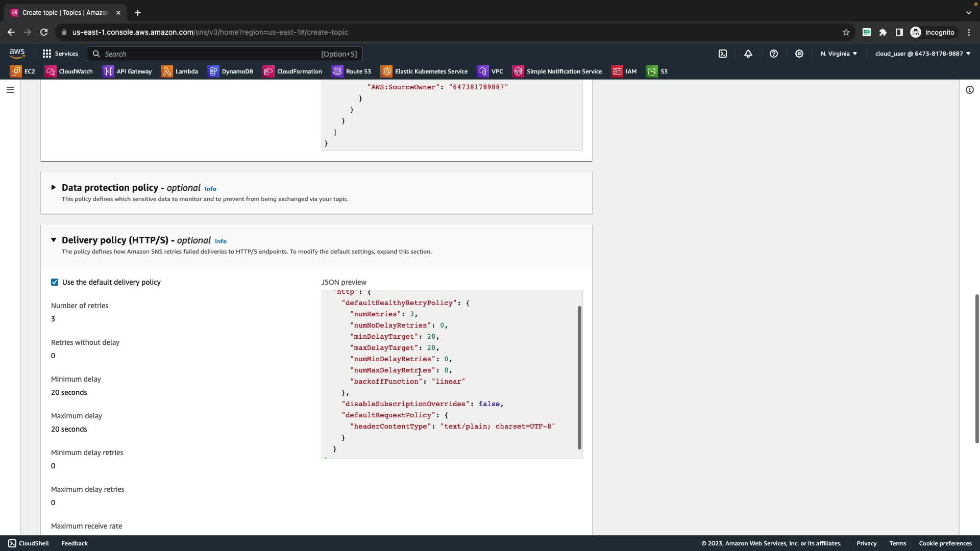Open the cloud_user account dropdown

922,54
